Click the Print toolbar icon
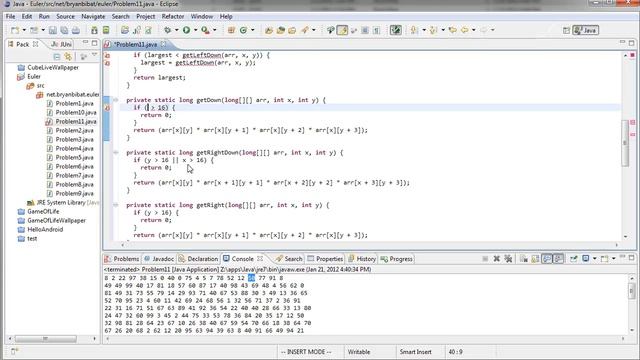 (x=76, y=30)
